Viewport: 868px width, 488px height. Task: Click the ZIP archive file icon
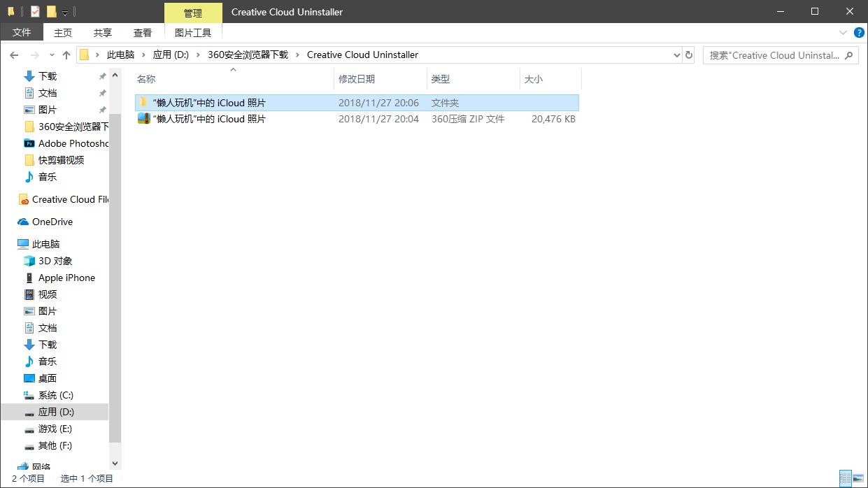[144, 119]
